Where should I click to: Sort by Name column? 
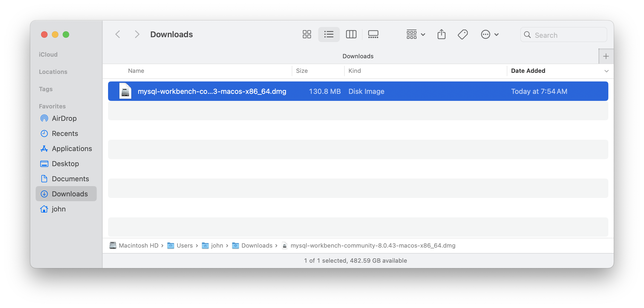click(x=136, y=71)
